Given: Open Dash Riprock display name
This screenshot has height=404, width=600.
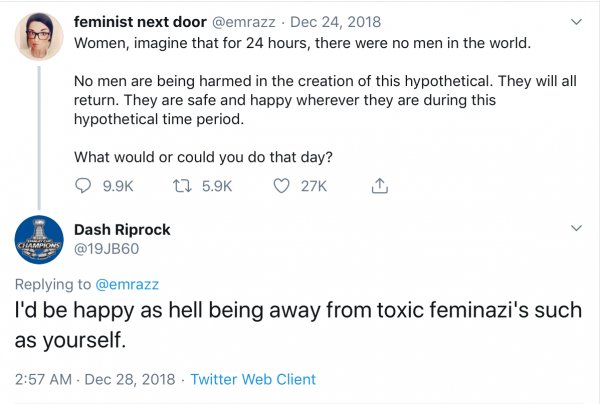Looking at the screenshot, I should pyautogui.click(x=122, y=229).
